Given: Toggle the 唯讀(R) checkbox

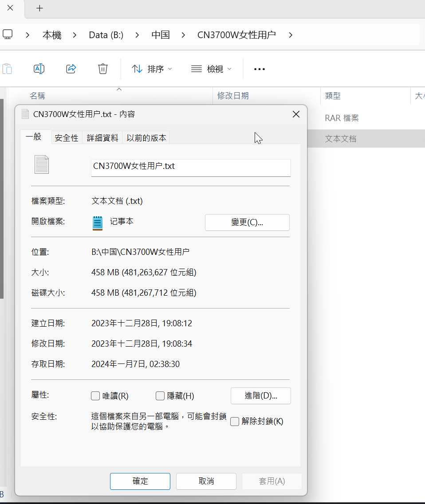Looking at the screenshot, I should [95, 396].
